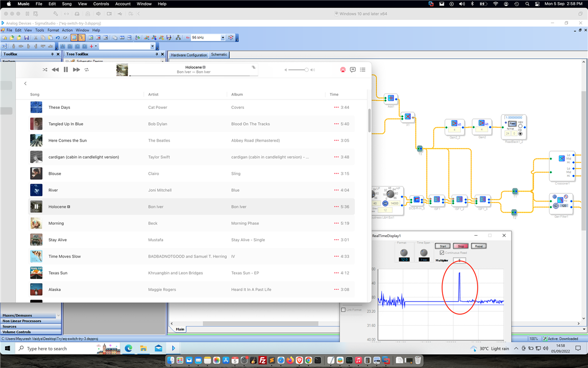Open SigmaStudio Action menu
Image resolution: width=588 pixels, height=368 pixels.
(67, 30)
